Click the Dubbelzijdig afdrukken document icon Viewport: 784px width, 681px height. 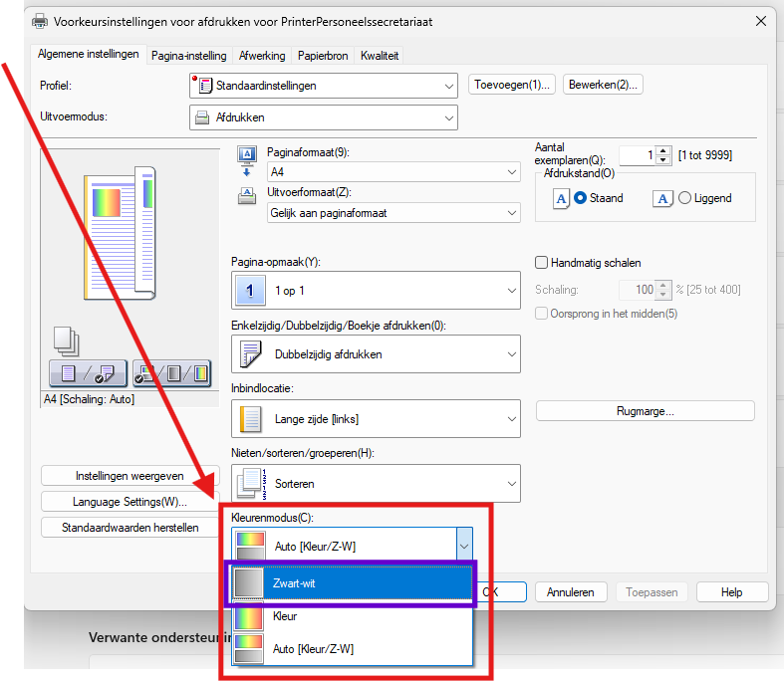coord(250,354)
